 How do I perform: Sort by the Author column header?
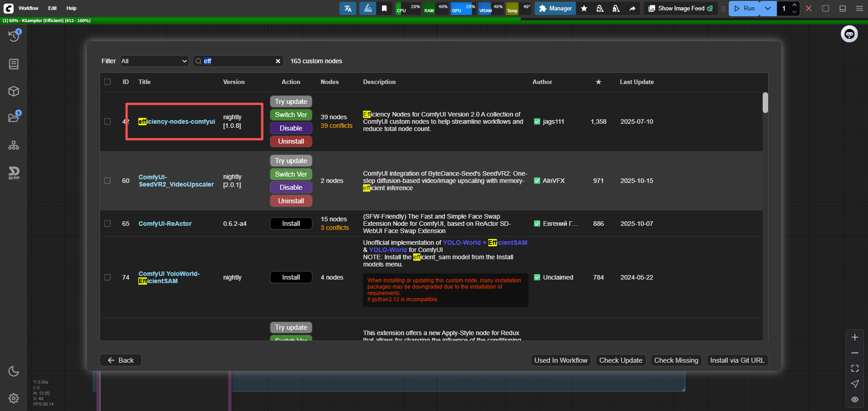542,82
